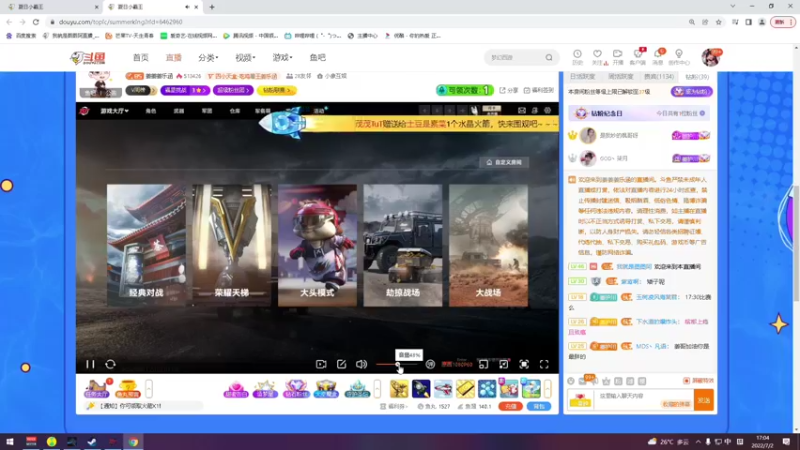Toggle the danmaku round icon in player
800x450 pixels.
430,364
